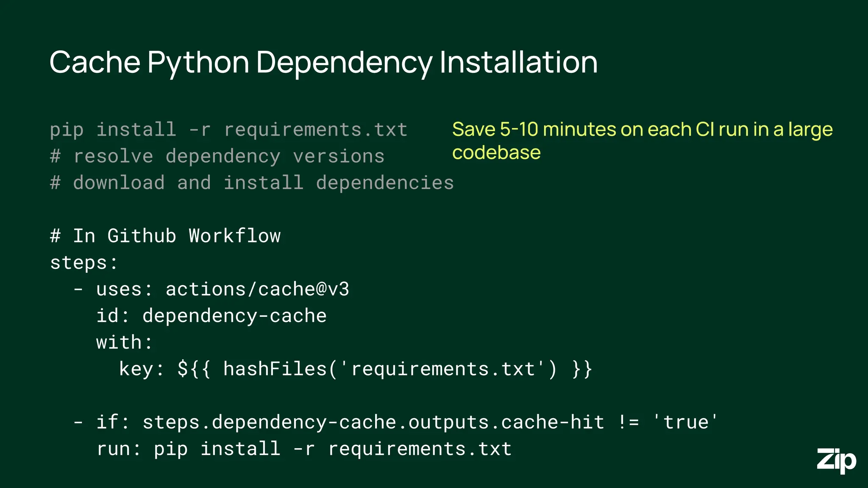Click the slide title 'Cache Python Dependency Installation'
This screenshot has height=488, width=868.
coord(323,63)
